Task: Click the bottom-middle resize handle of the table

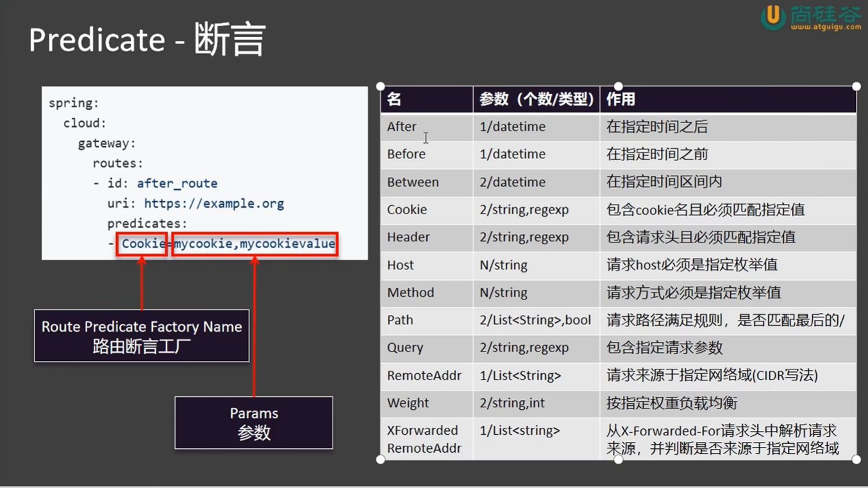Action: pyautogui.click(x=618, y=459)
